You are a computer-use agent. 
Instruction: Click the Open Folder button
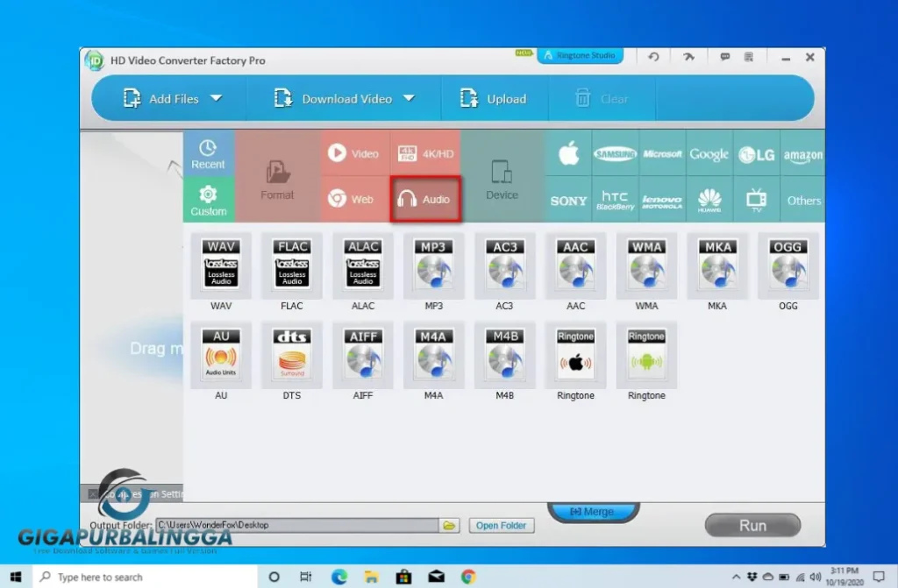click(502, 525)
